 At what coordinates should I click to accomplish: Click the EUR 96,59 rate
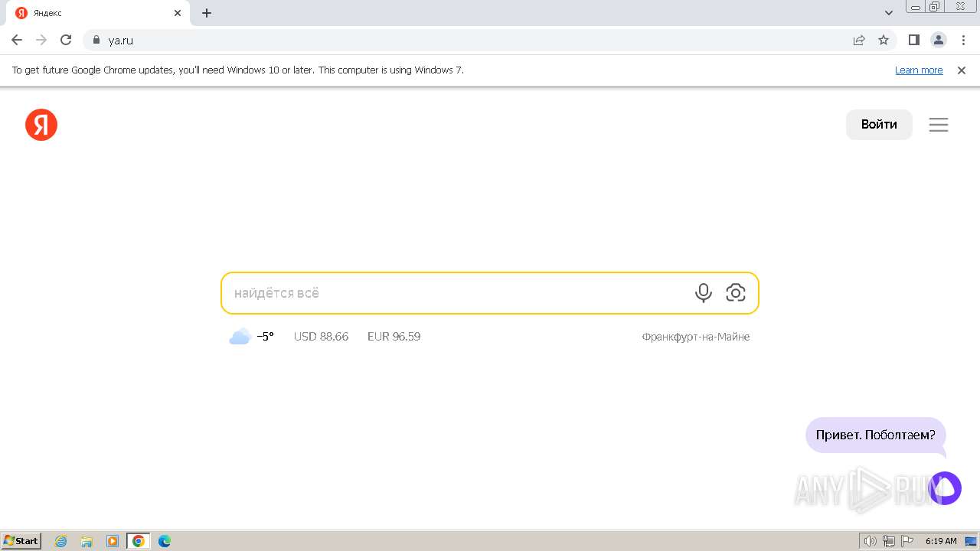coord(394,337)
